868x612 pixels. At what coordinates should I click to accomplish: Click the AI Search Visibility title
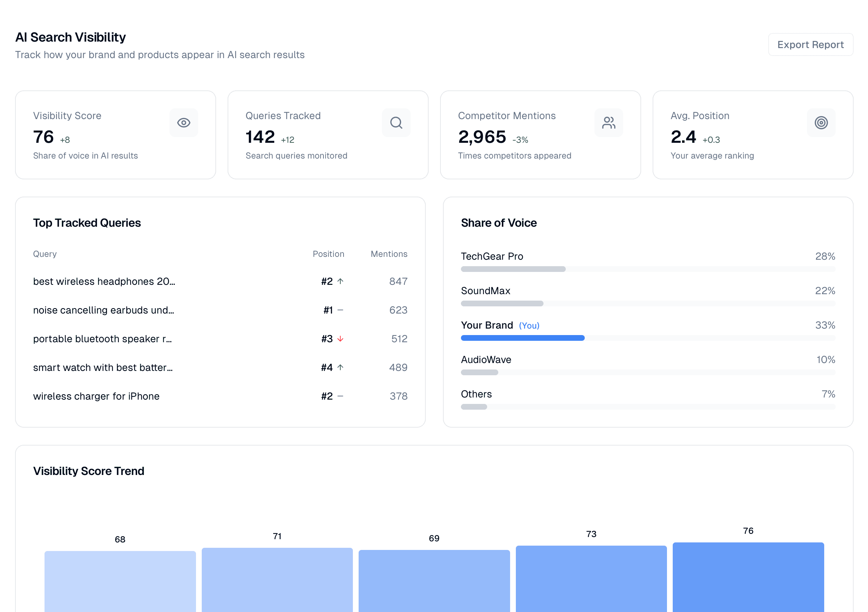pos(70,37)
